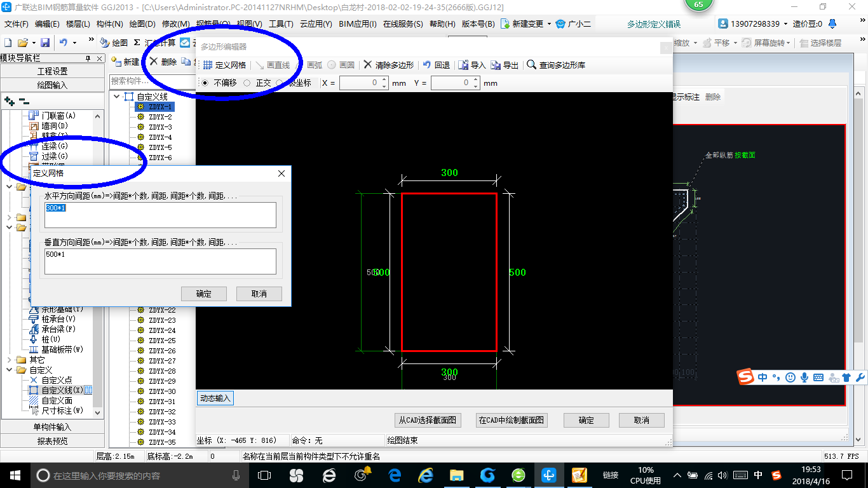Screen dimensions: 868x488
Task: Open the 编辑(E) menu
Action: click(47, 24)
